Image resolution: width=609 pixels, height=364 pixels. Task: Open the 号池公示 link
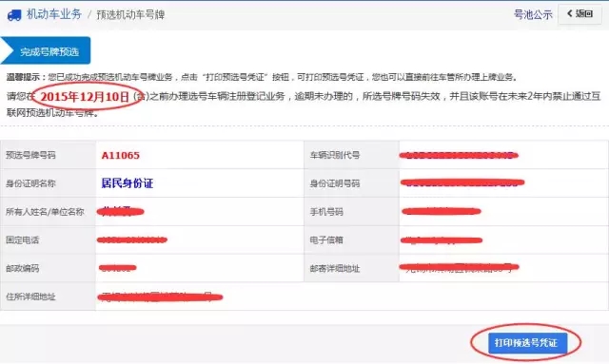[x=533, y=15]
